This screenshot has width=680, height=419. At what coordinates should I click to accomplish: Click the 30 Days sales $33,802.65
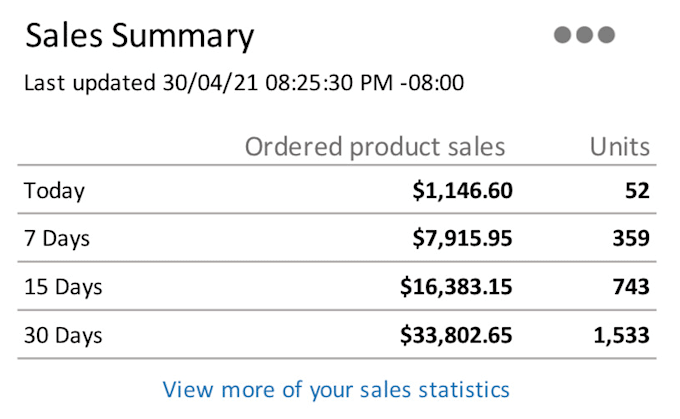point(456,335)
